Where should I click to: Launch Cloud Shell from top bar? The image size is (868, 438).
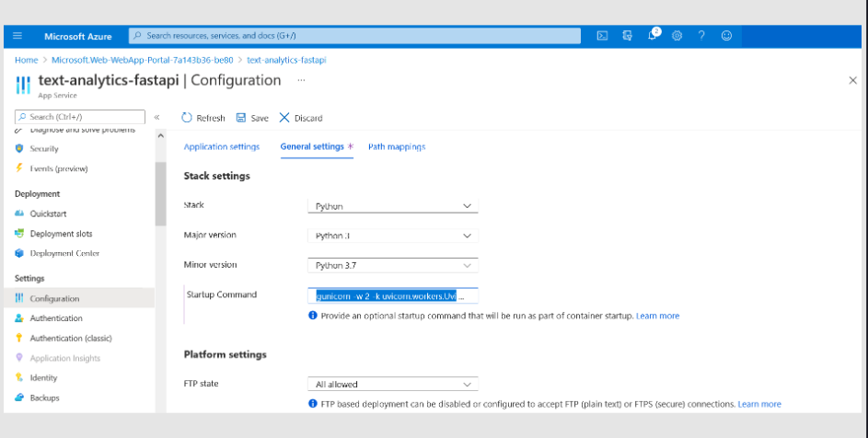pos(602,36)
